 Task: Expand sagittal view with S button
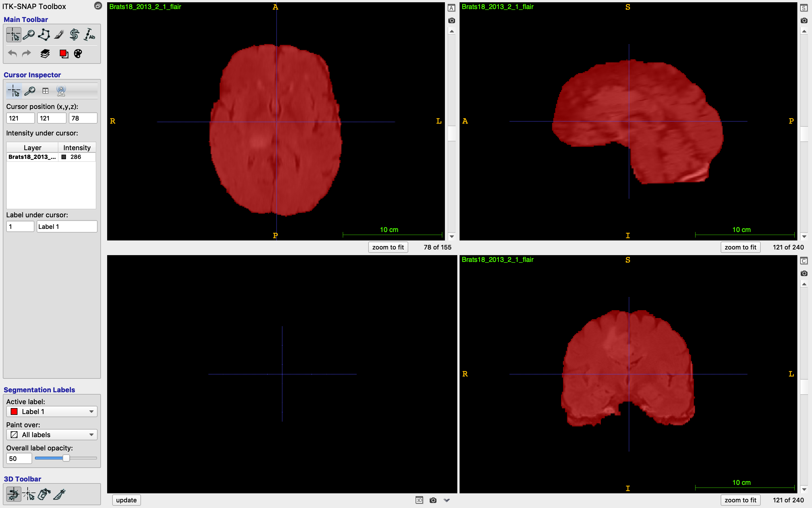click(804, 8)
